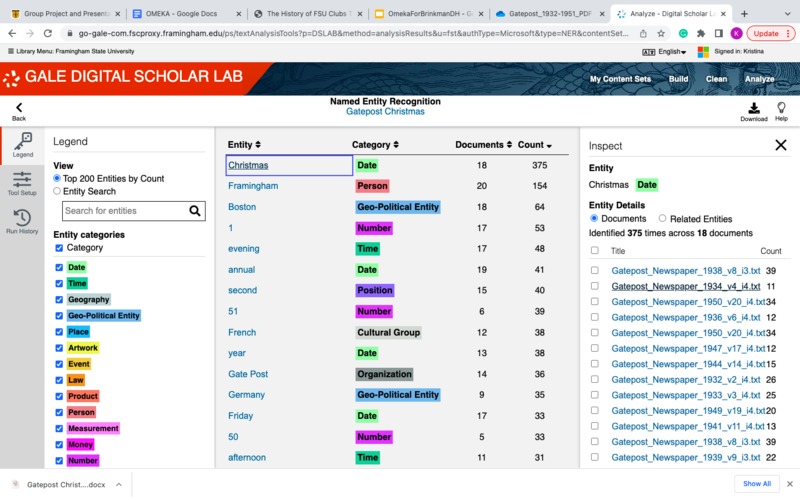The width and height of the screenshot is (800, 500).
Task: Select the Related Entities radio option
Action: pyautogui.click(x=662, y=218)
